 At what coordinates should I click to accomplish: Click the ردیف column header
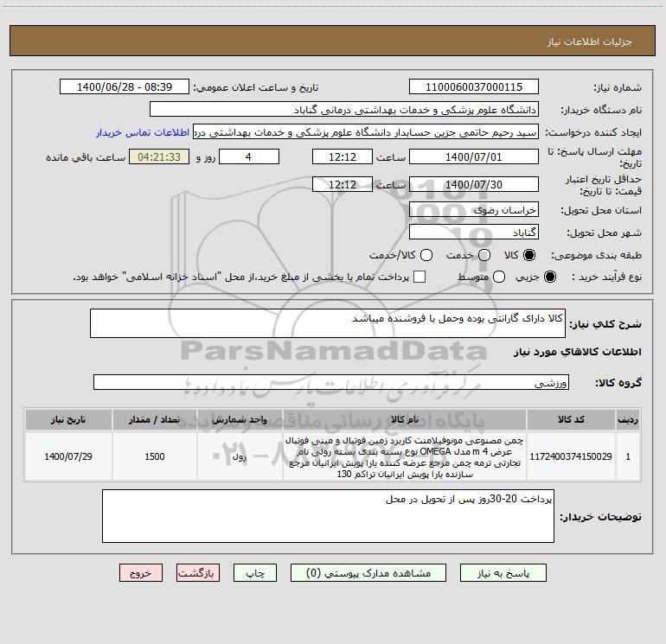tap(628, 419)
